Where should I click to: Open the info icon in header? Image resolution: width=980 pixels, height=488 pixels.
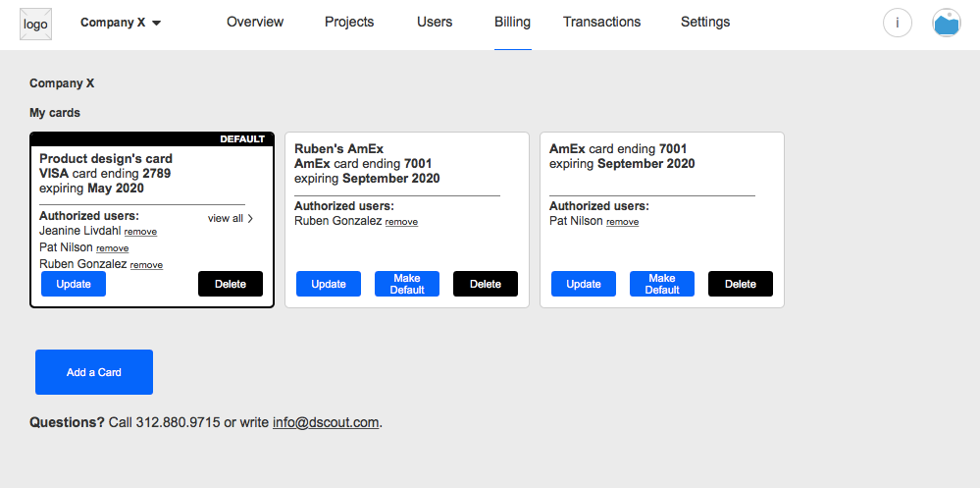pos(897,24)
